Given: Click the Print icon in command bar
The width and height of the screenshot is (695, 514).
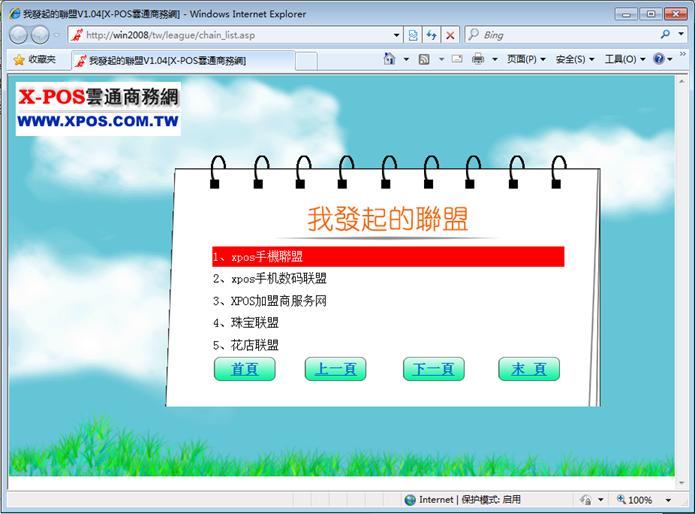Looking at the screenshot, I should click(x=478, y=60).
